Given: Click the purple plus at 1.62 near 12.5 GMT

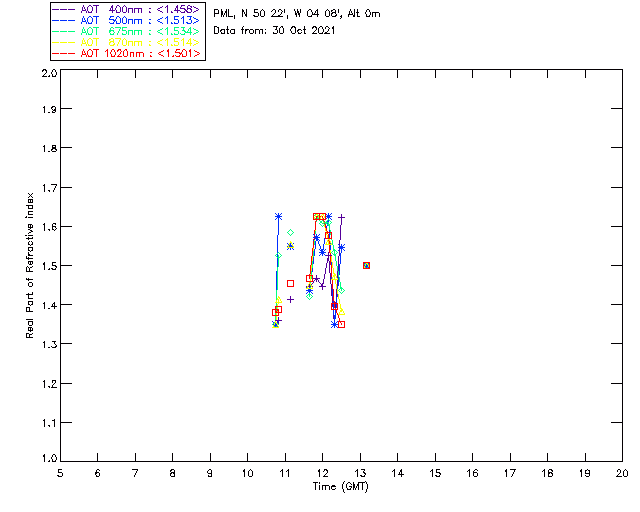Looking at the screenshot, I should (342, 217).
